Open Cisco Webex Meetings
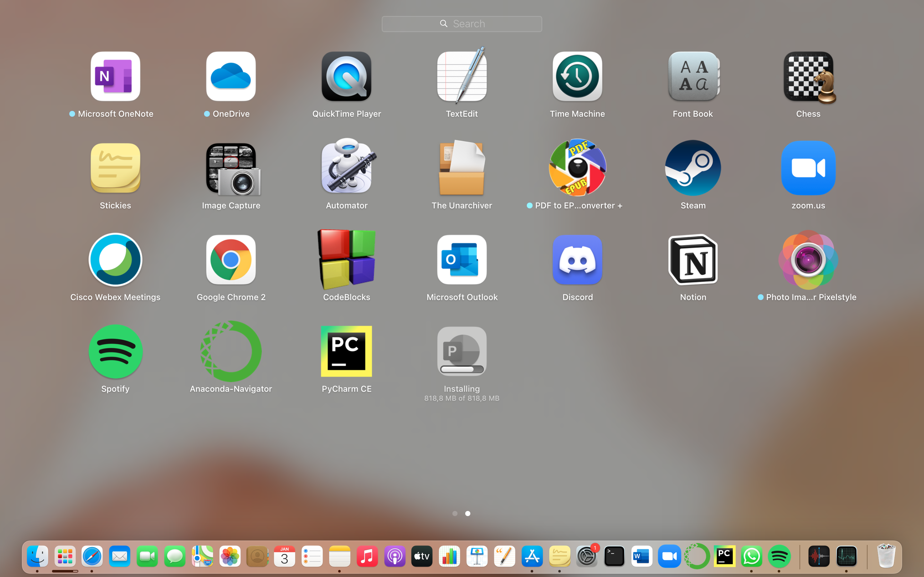This screenshot has width=924, height=577. 115,260
